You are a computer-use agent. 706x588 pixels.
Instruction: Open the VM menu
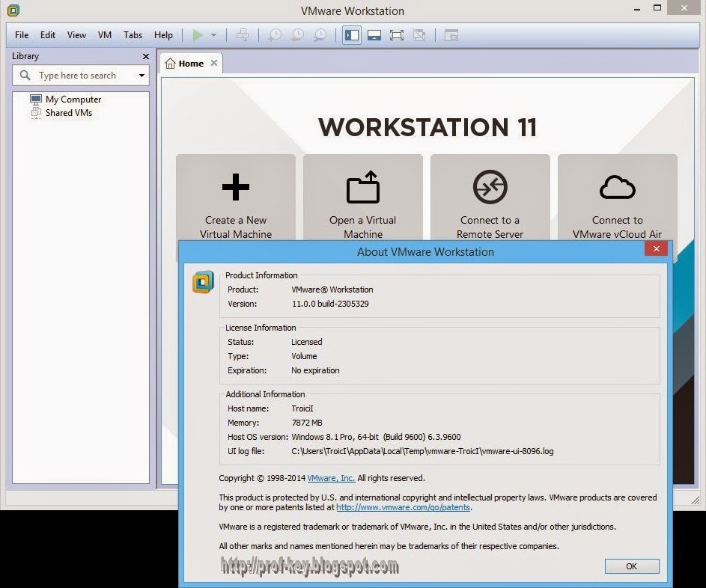tap(105, 35)
